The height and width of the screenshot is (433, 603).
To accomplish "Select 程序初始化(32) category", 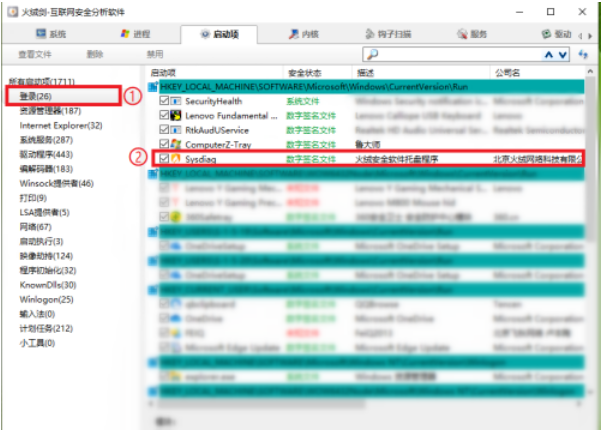I will click(48, 270).
